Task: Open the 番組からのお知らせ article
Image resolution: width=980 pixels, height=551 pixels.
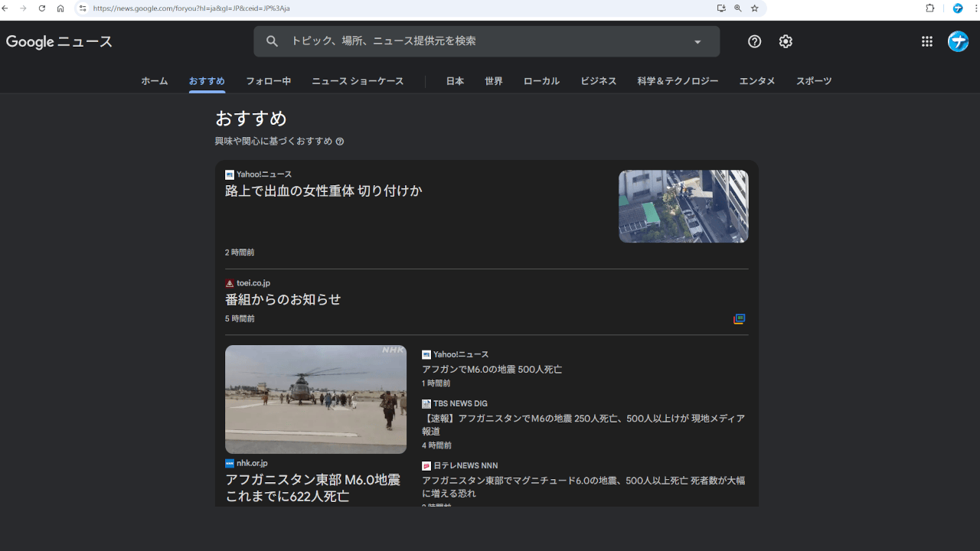Action: [283, 300]
